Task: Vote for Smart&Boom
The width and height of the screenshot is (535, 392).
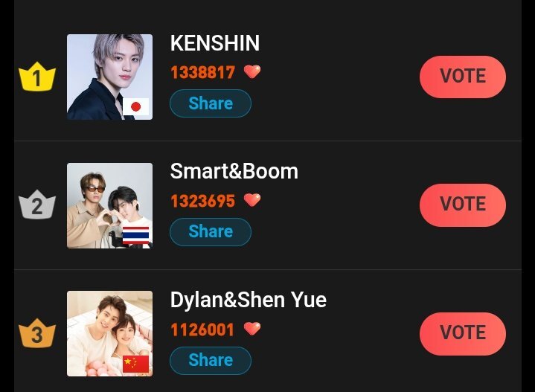Action: tap(463, 205)
